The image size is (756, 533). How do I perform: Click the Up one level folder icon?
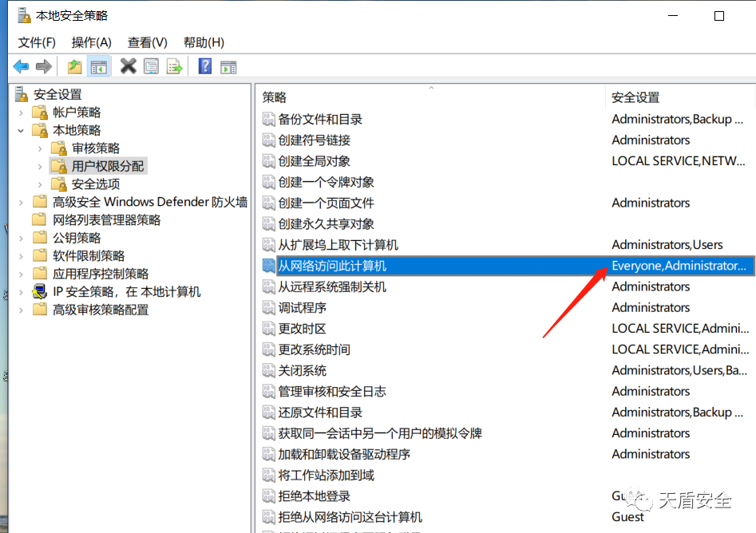75,67
